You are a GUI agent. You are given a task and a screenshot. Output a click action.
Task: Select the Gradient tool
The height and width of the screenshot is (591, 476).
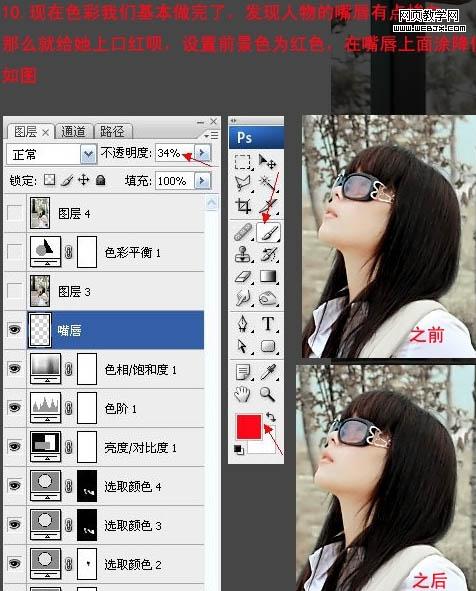click(x=268, y=277)
